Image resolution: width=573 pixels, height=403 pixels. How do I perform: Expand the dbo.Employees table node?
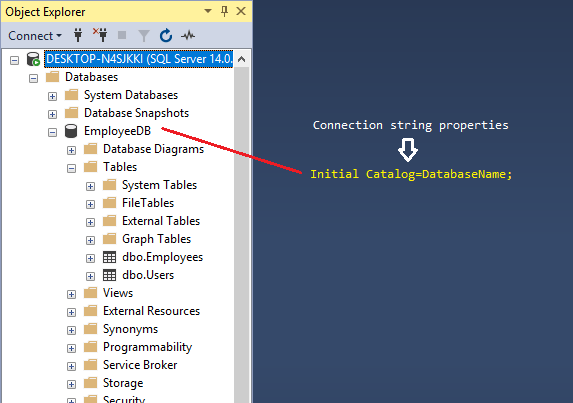(91, 258)
